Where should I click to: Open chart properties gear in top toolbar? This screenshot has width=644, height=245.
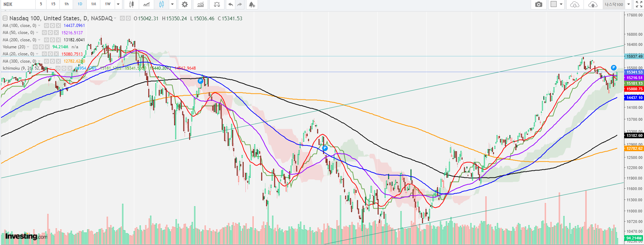(185, 5)
